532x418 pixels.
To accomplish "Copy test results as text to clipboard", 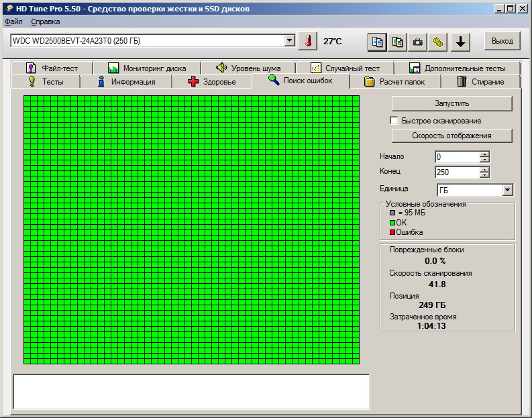I will 378,42.
